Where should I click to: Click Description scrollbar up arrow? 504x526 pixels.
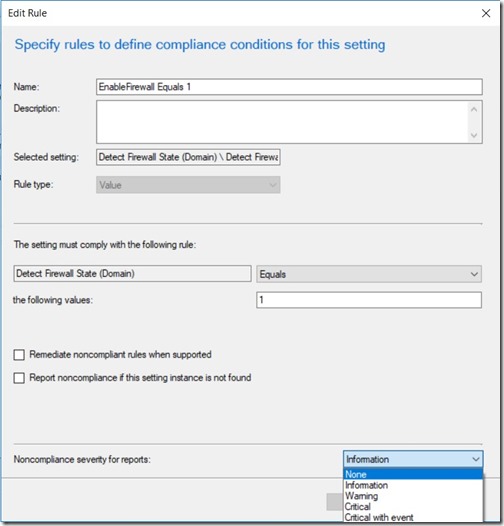pos(474,109)
